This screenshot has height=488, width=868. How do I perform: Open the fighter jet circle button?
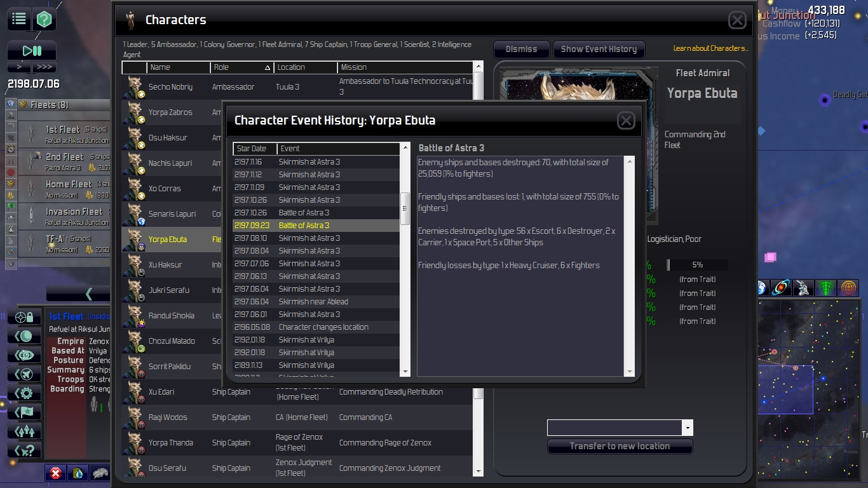point(25,374)
